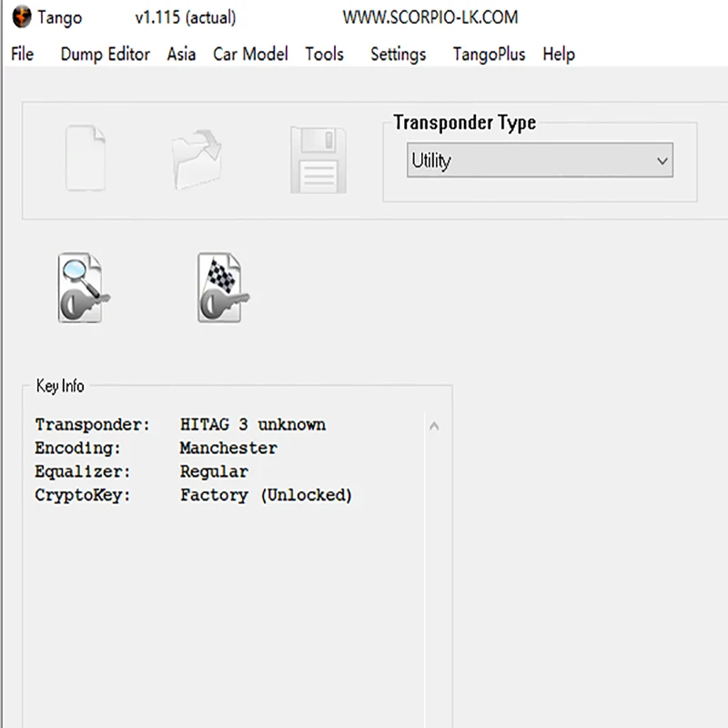Select the 'Factory (Unlocked)' CryptoKey value
Viewport: 728px width, 728px height.
tap(266, 495)
